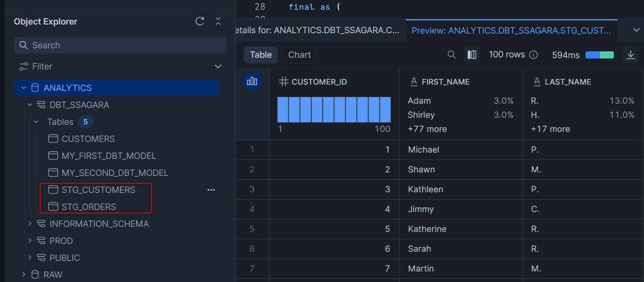
Task: Click the CUSTOMER_ID distribution histogram
Action: click(334, 109)
